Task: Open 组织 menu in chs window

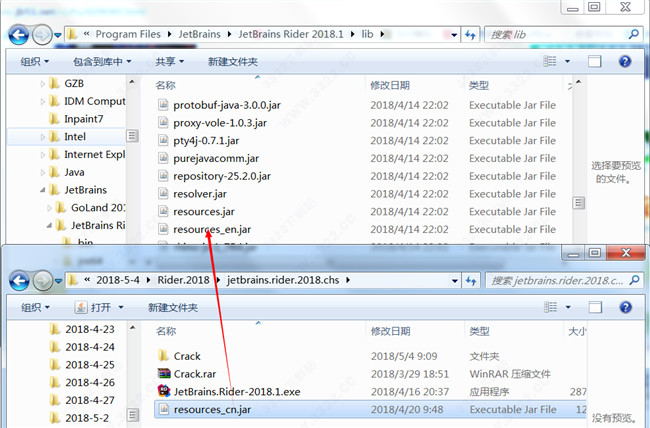Action: pyautogui.click(x=35, y=308)
